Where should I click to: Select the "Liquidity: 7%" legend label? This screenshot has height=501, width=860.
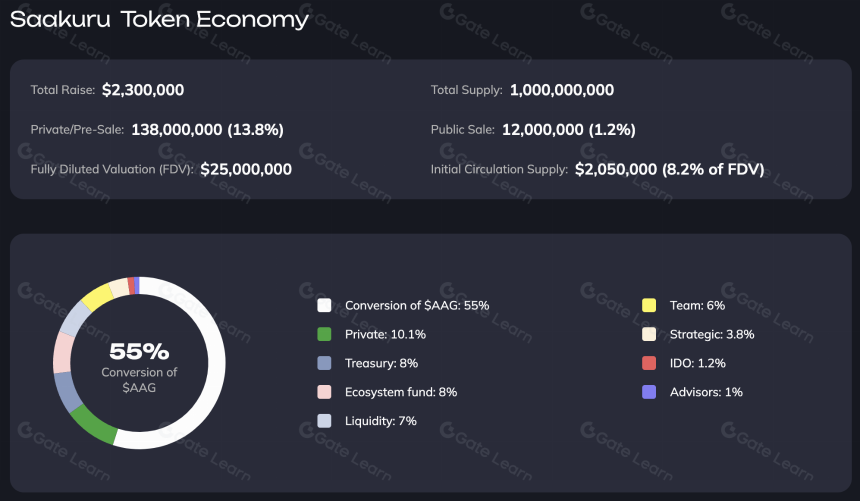click(x=381, y=421)
